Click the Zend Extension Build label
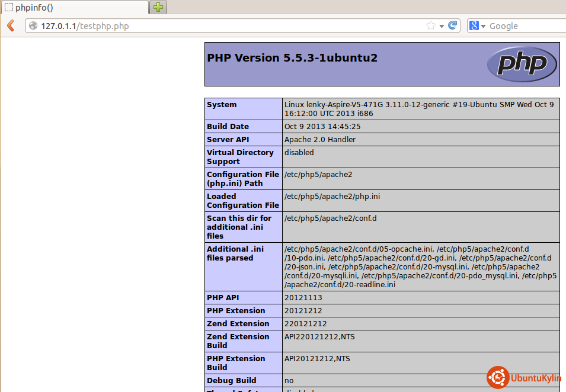 tap(238, 341)
